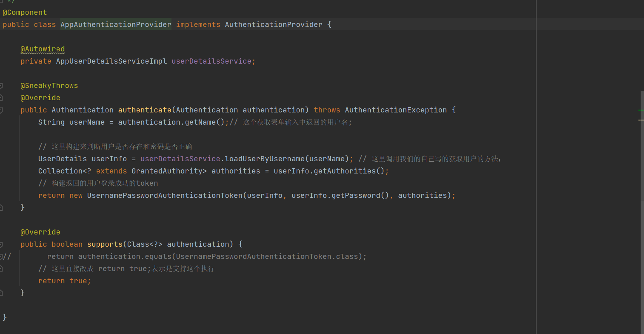The height and width of the screenshot is (334, 644).
Task: Click the @Override above supports method
Action: (x=40, y=232)
